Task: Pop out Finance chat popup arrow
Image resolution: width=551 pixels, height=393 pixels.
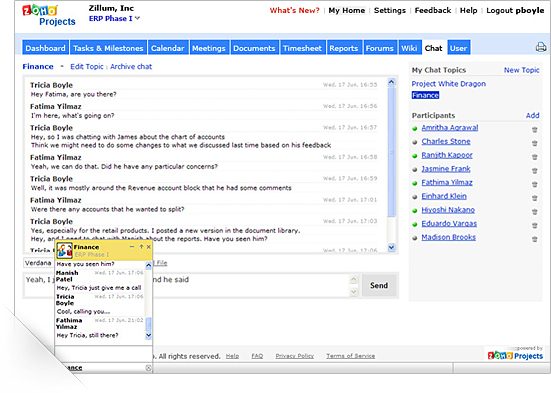Action: click(141, 247)
